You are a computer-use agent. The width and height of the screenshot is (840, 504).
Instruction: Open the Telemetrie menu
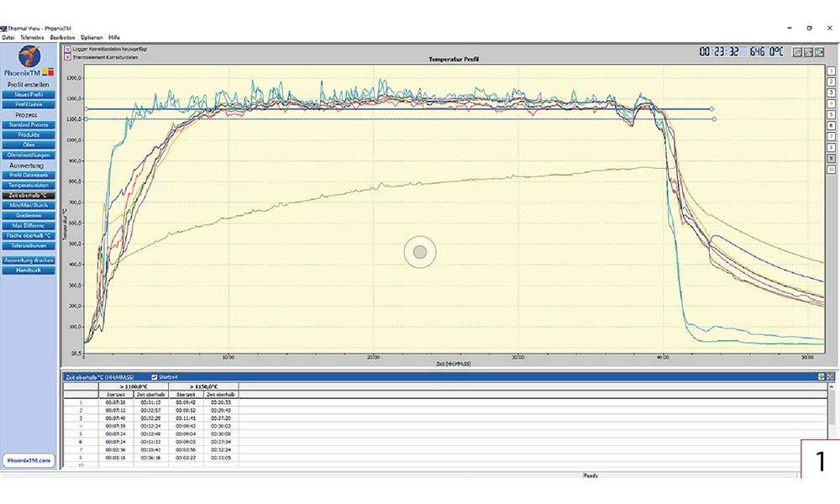pos(32,38)
